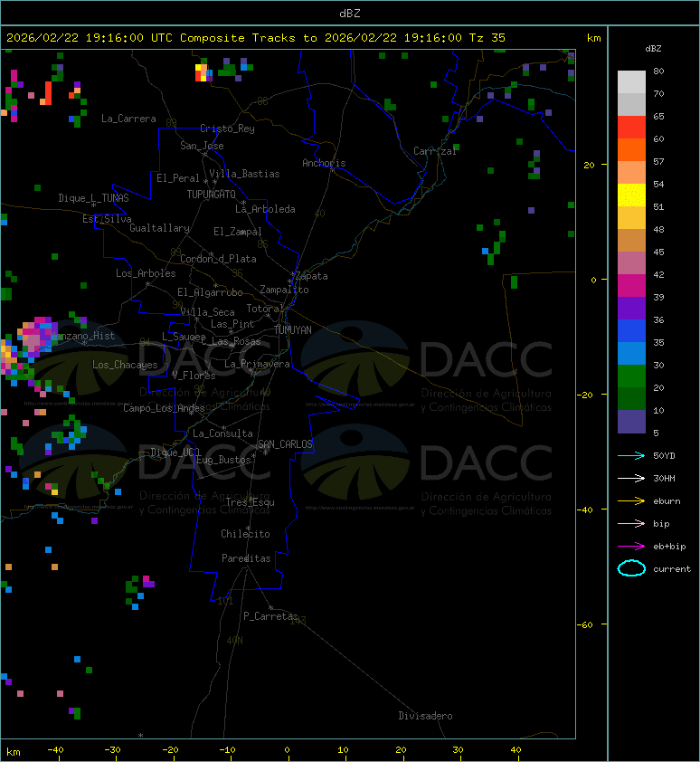
Task: Click the La_Arboleda map label
Action: pyautogui.click(x=265, y=209)
